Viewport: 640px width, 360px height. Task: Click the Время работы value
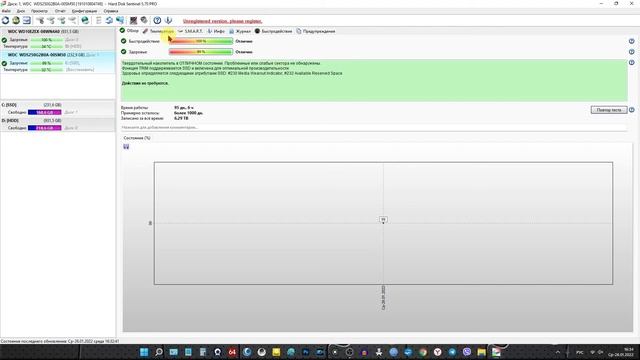[184, 107]
